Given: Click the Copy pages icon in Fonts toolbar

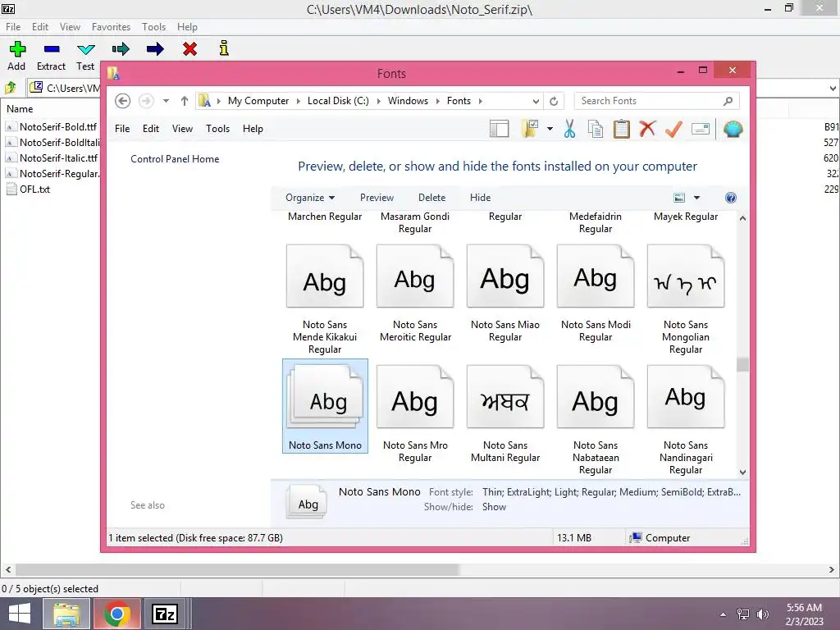Looking at the screenshot, I should coord(596,129).
